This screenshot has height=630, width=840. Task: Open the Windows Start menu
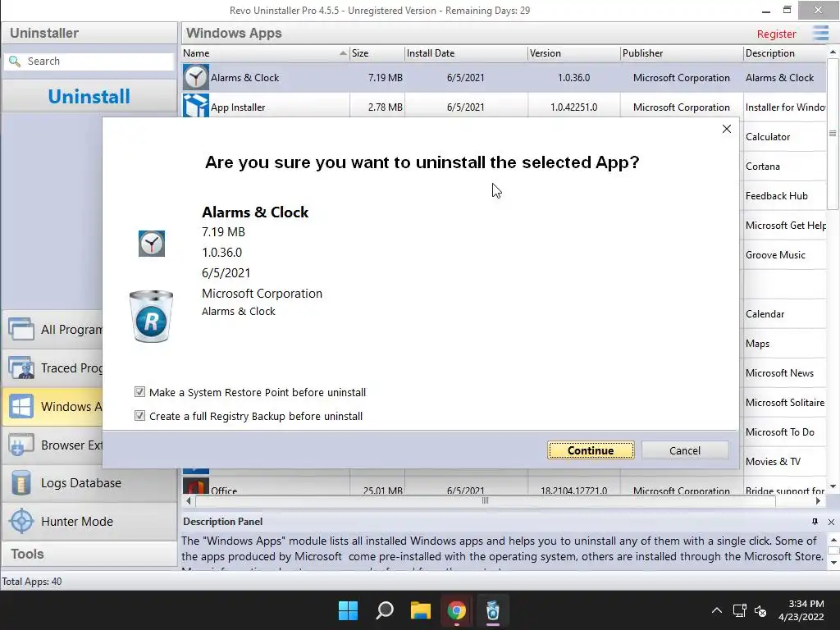348,610
